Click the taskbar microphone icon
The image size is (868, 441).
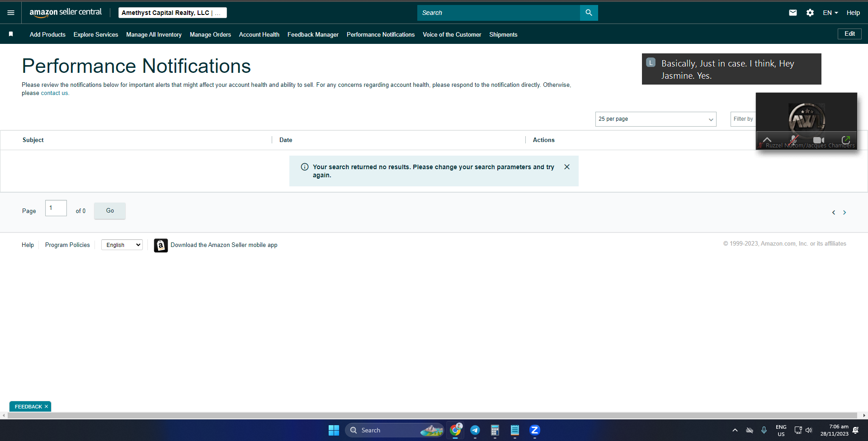pos(764,430)
